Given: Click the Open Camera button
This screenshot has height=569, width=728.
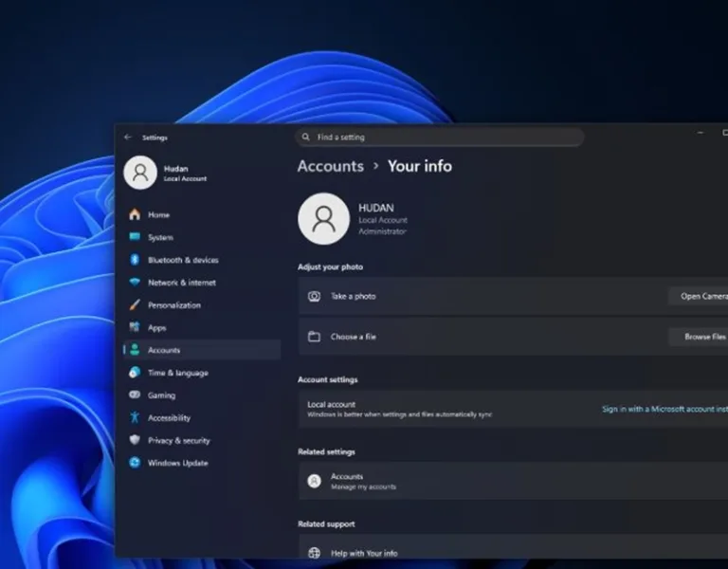Looking at the screenshot, I should pyautogui.click(x=700, y=297).
